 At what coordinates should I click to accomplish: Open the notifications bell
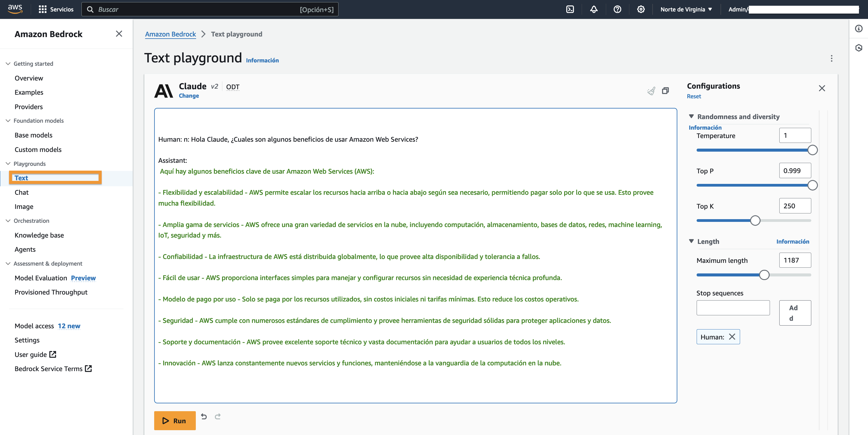click(x=594, y=9)
